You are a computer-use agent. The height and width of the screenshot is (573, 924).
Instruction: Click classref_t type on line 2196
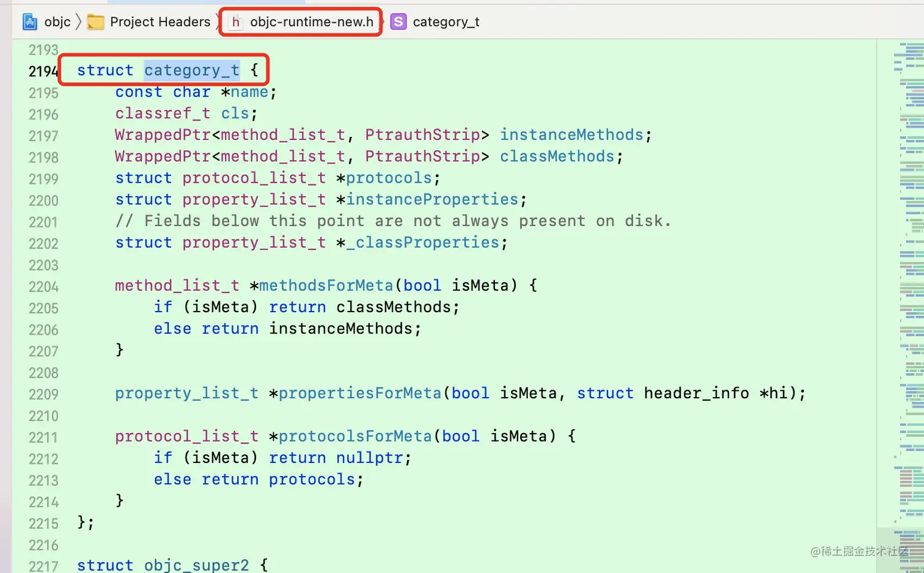163,114
